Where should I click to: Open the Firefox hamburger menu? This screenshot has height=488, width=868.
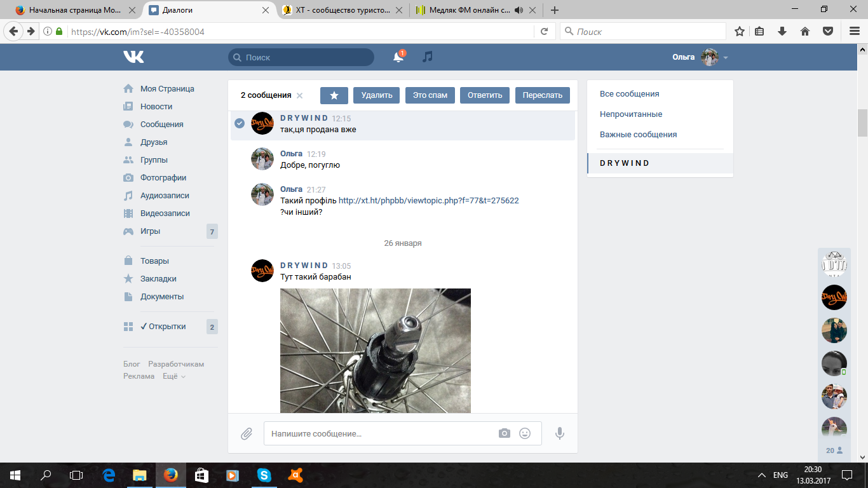[854, 31]
